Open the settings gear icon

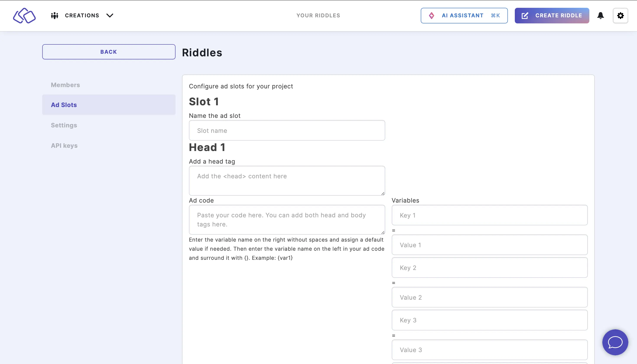[621, 15]
